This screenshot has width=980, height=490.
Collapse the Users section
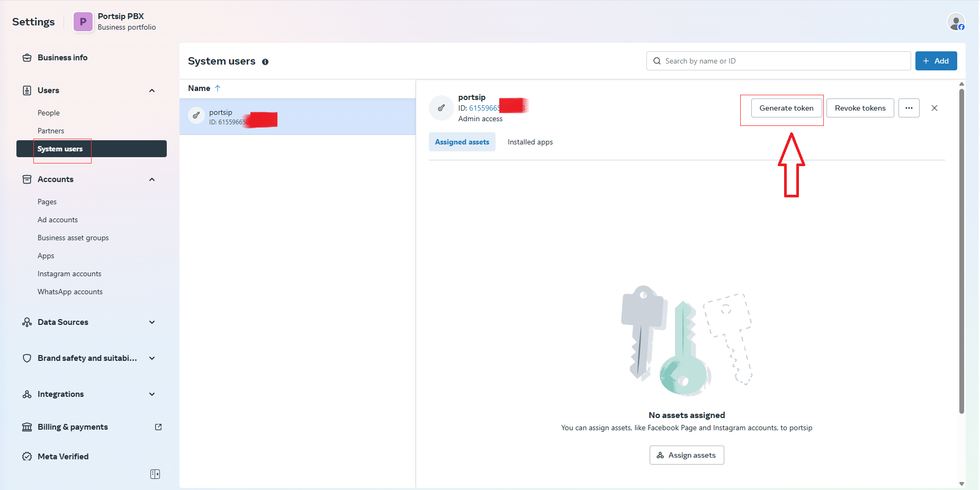tap(152, 90)
